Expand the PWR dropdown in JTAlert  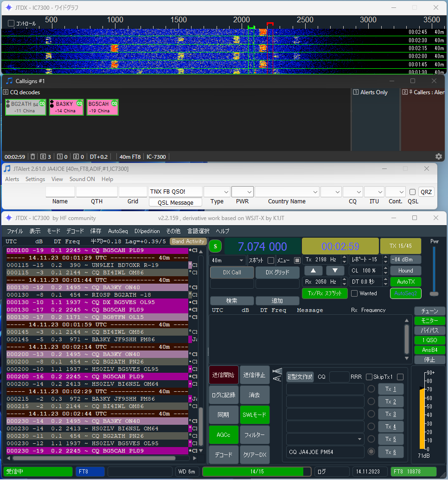[x=243, y=192]
